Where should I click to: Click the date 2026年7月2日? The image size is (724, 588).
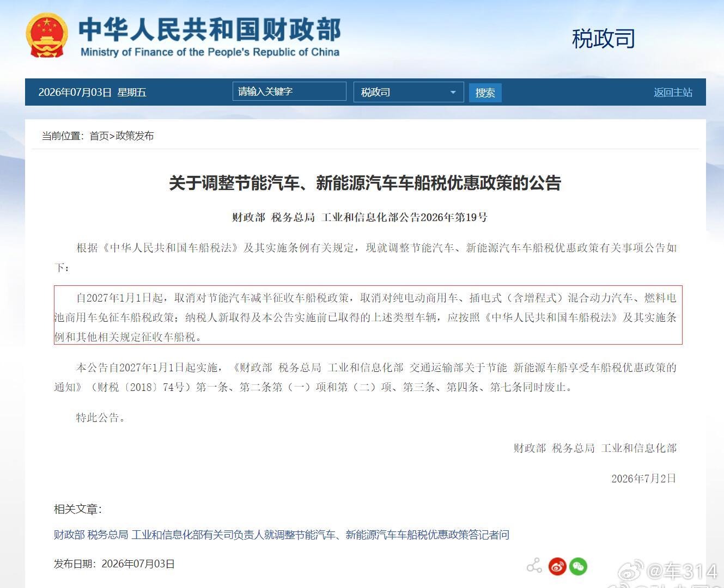click(644, 479)
